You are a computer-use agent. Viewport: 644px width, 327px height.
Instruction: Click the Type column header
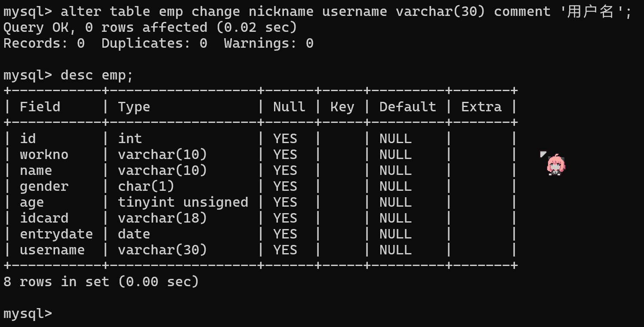pos(134,107)
